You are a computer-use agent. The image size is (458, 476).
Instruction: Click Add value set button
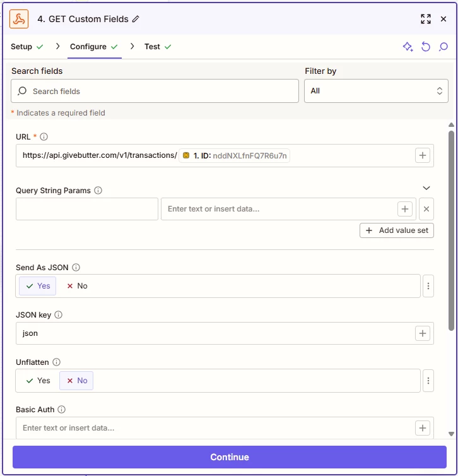pyautogui.click(x=396, y=230)
